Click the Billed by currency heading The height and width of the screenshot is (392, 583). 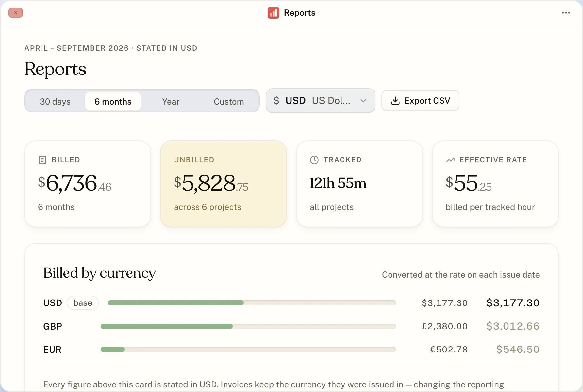coord(100,273)
